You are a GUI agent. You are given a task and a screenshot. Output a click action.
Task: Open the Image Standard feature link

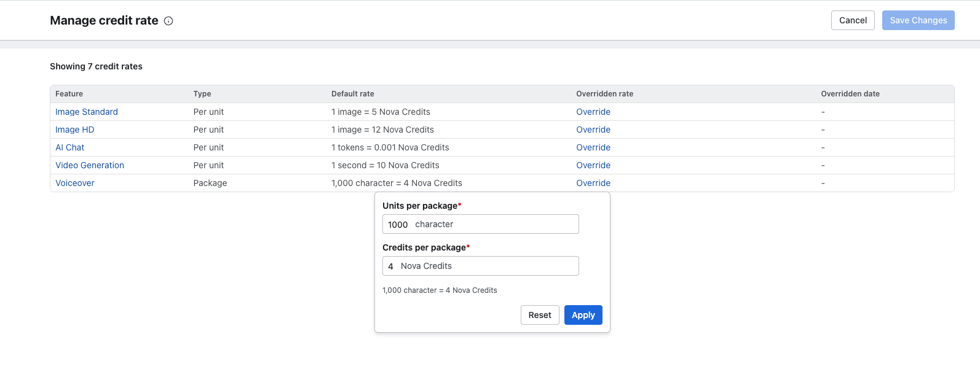[87, 112]
